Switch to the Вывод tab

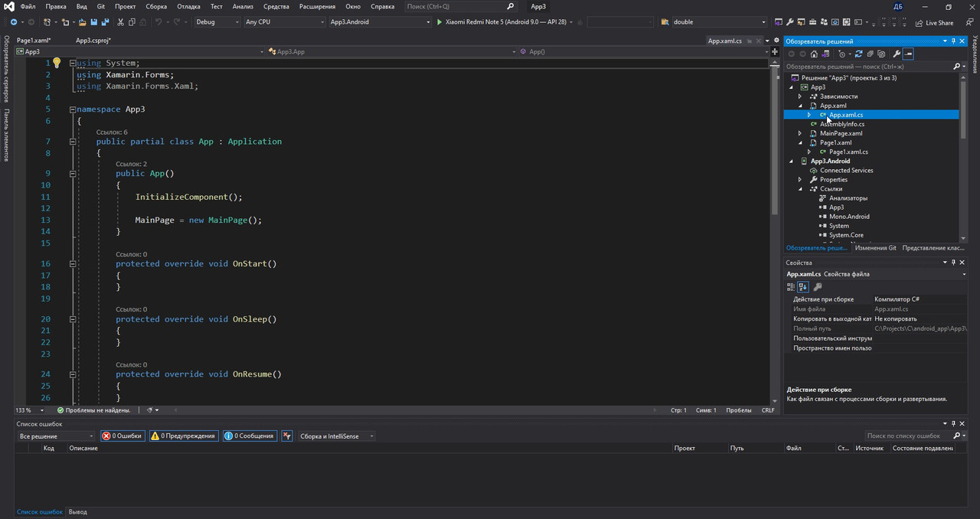[77, 511]
